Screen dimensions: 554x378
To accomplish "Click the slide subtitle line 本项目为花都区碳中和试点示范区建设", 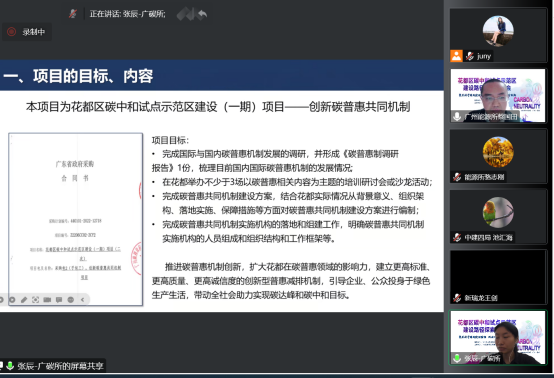I will 218,107.
